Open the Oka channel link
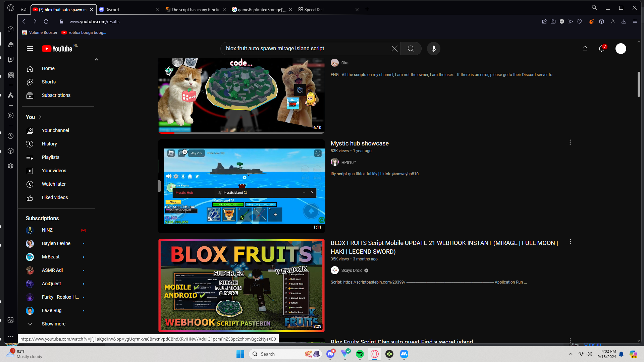 tap(345, 63)
